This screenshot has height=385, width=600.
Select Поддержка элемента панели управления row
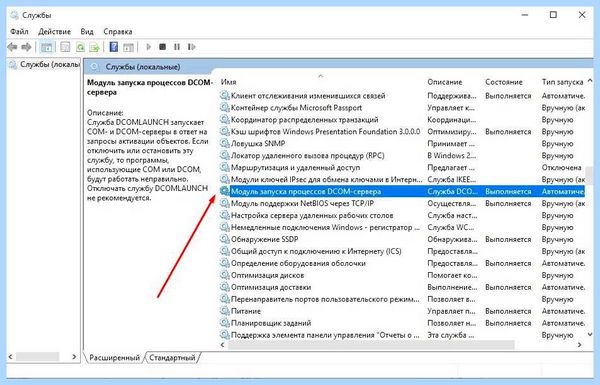403,335
